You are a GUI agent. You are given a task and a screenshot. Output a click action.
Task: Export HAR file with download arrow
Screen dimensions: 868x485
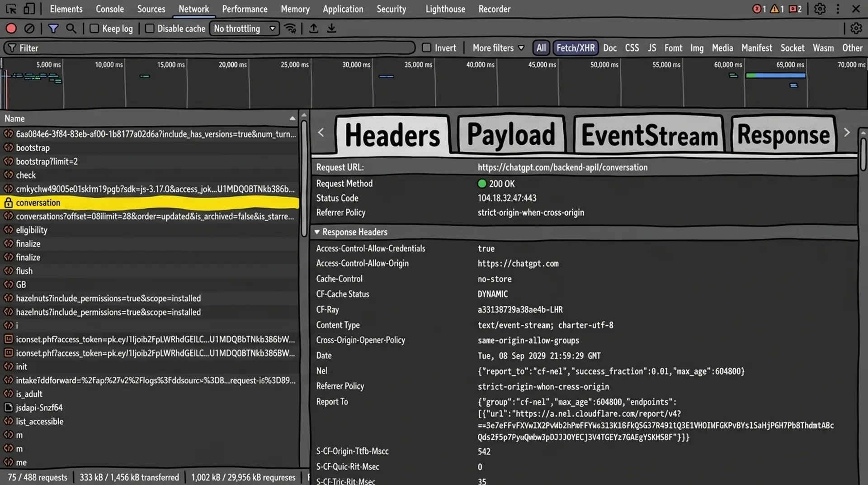pos(331,29)
